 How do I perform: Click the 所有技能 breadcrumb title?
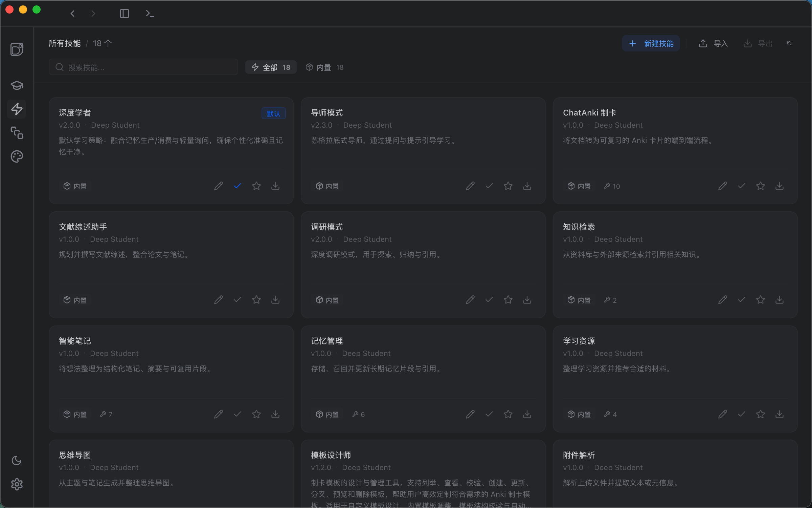(x=65, y=43)
